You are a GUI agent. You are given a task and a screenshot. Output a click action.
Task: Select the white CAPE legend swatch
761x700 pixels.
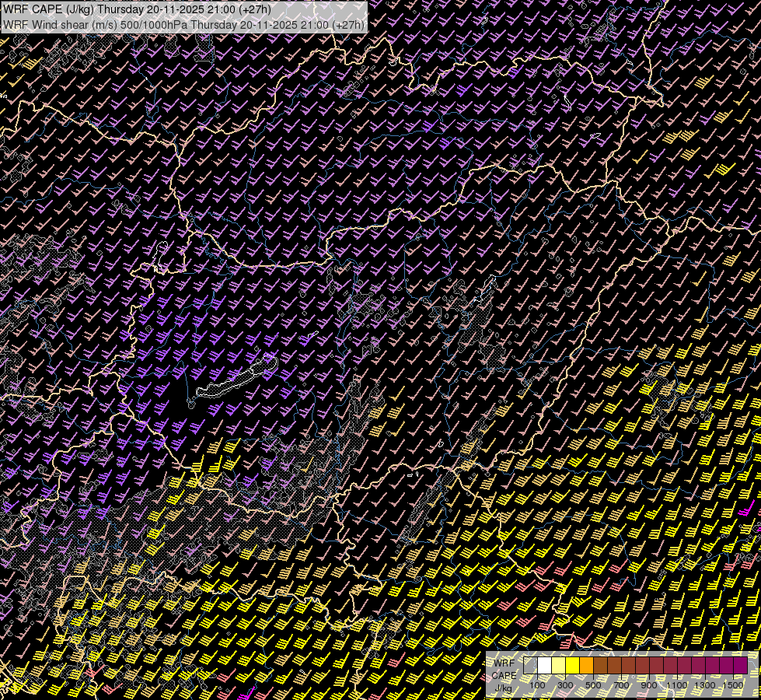click(x=545, y=666)
